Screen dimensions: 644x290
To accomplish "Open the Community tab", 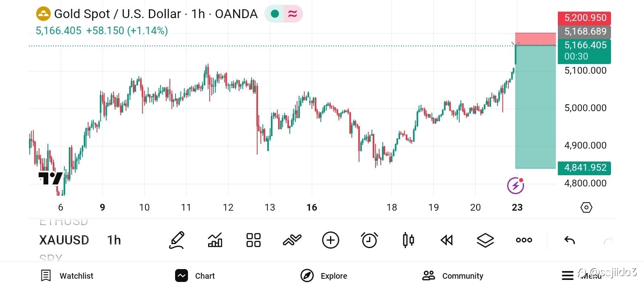I will point(453,276).
